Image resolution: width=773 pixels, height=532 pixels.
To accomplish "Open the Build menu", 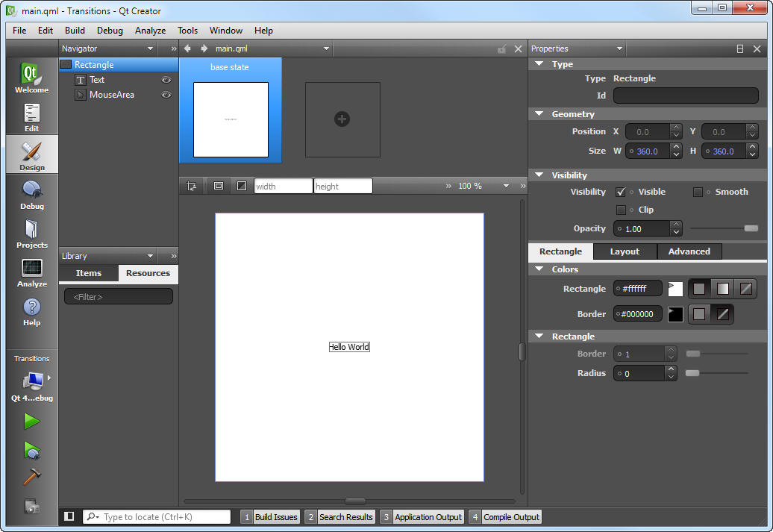I will [x=75, y=31].
